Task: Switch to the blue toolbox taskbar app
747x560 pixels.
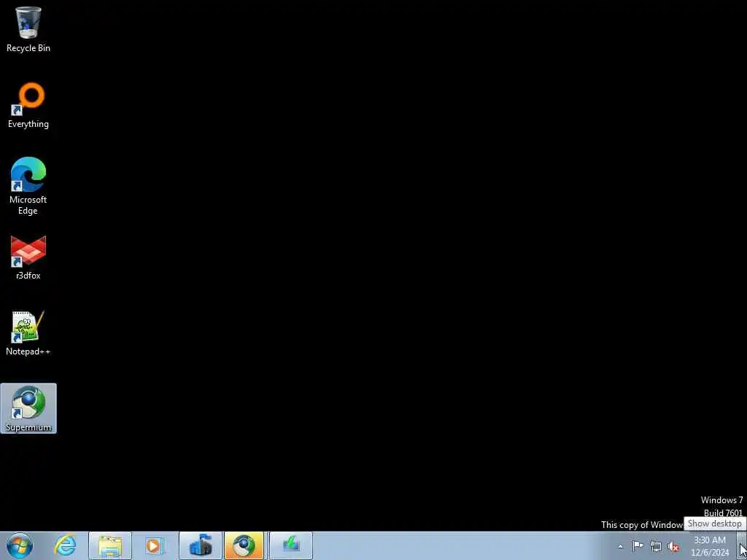Action: point(201,545)
